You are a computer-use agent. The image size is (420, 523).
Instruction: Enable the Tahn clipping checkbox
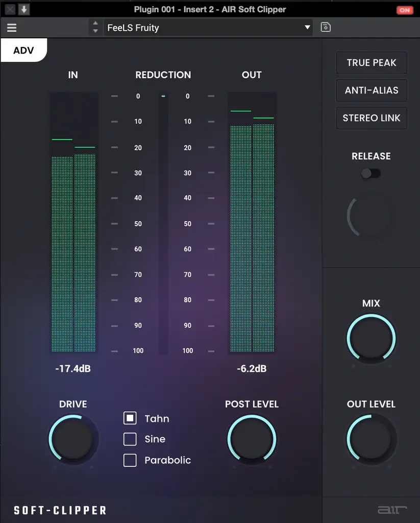130,418
